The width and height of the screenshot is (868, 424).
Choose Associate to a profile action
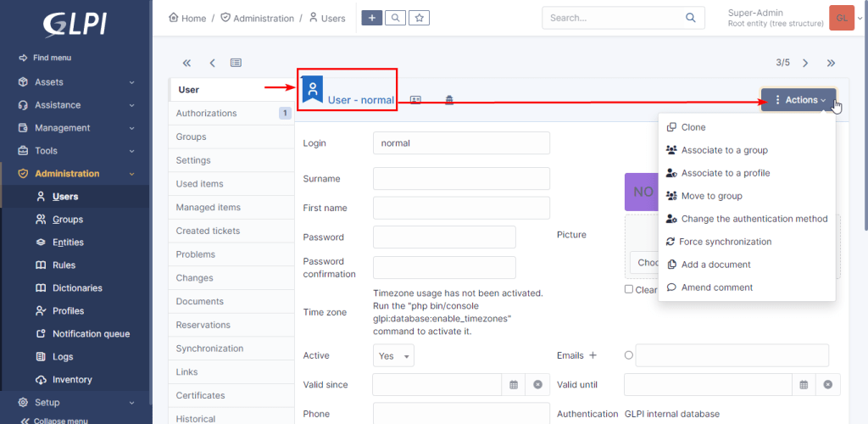726,173
